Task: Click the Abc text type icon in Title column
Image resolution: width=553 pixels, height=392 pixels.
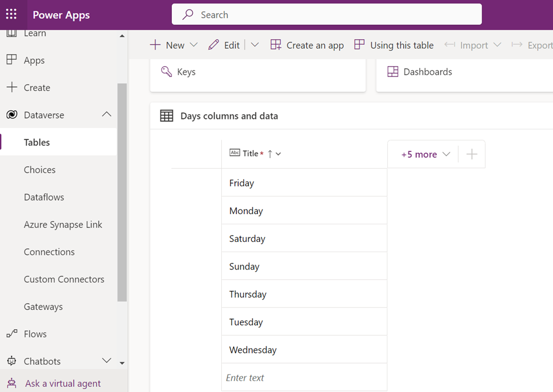Action: 235,152
